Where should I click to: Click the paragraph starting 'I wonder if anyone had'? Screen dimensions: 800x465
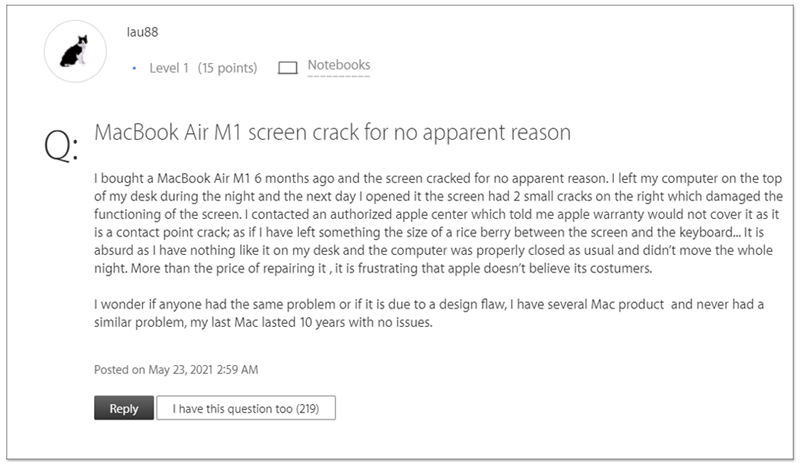[x=429, y=313]
